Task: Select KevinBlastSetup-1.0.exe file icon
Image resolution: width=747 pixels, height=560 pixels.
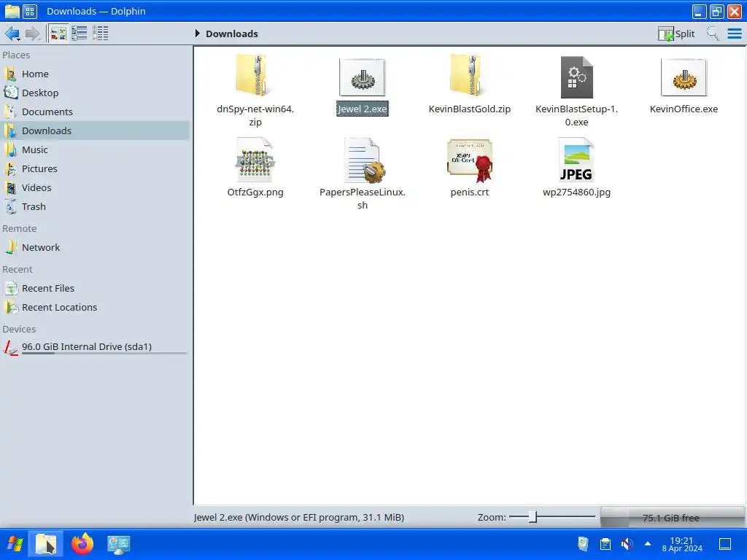Action: 576,77
